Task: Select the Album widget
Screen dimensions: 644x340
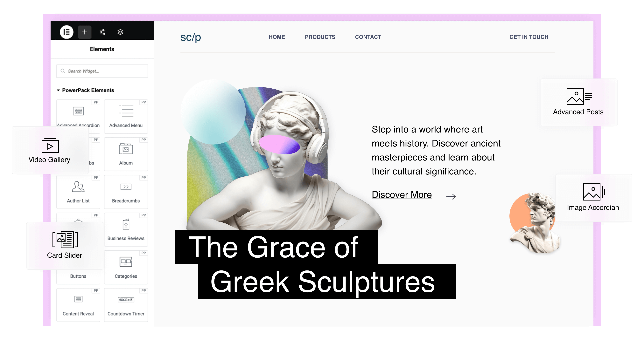Action: point(126,154)
